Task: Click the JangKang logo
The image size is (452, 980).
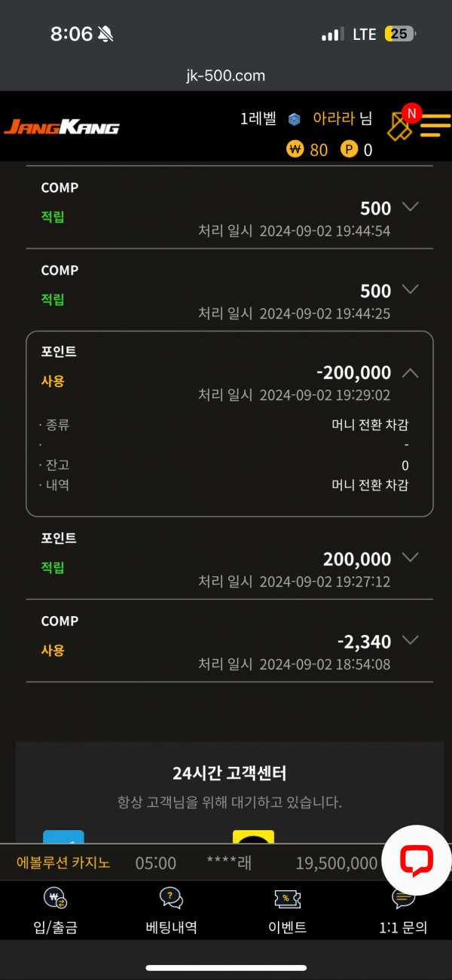Action: click(62, 127)
